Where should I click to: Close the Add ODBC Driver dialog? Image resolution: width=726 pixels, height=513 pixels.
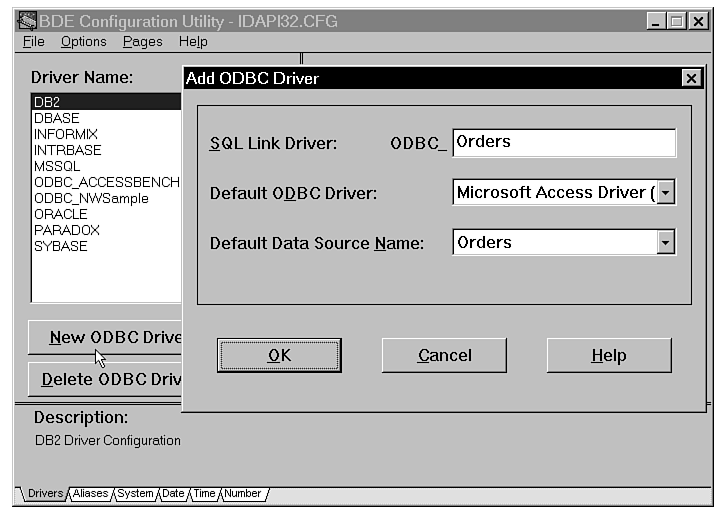click(x=690, y=78)
